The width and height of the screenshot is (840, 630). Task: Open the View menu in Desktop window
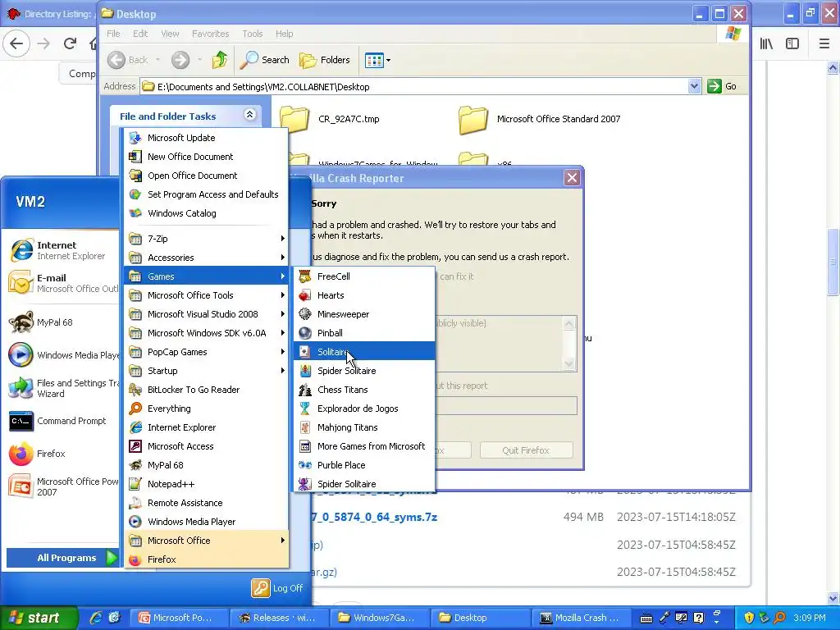click(170, 34)
